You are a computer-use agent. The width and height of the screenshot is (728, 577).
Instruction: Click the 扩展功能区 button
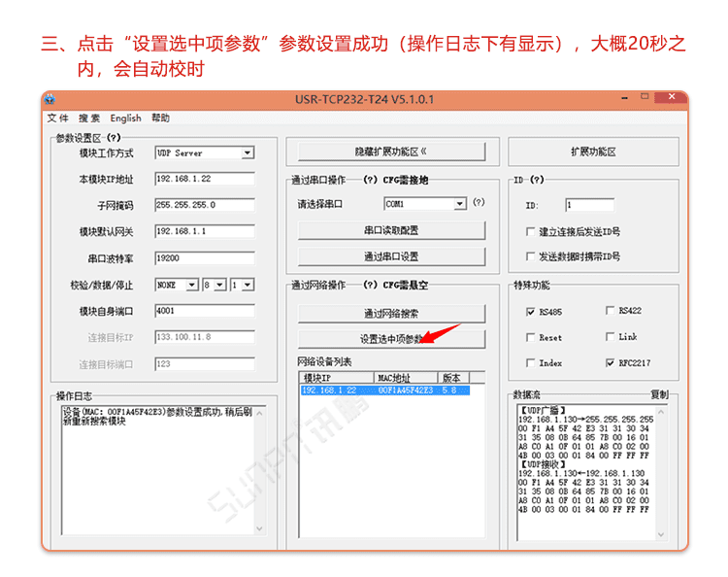pyautogui.click(x=593, y=152)
